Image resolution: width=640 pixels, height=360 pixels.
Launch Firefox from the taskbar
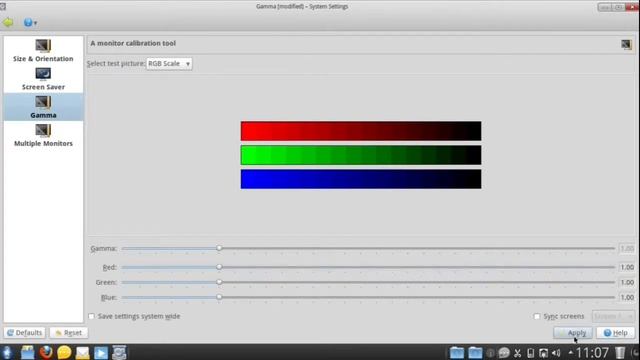(x=46, y=352)
